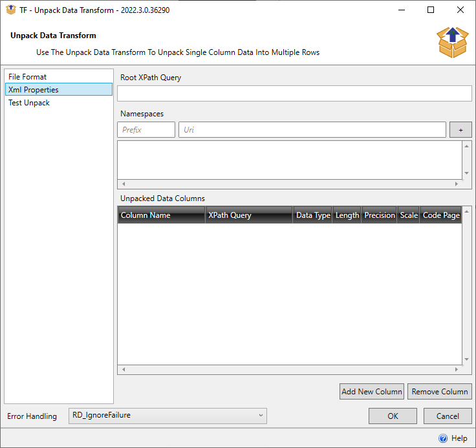Viewport: 476px width, 448px height.
Task: Minimize the Unpack Data Transform window
Action: (x=402, y=10)
